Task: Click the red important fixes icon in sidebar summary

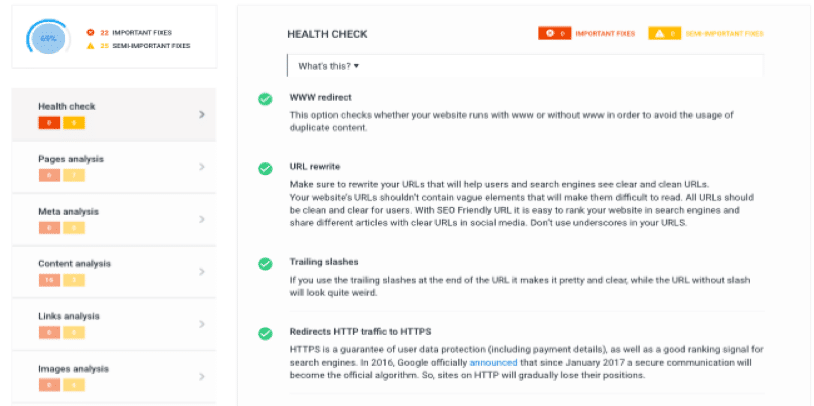Action: [91, 32]
